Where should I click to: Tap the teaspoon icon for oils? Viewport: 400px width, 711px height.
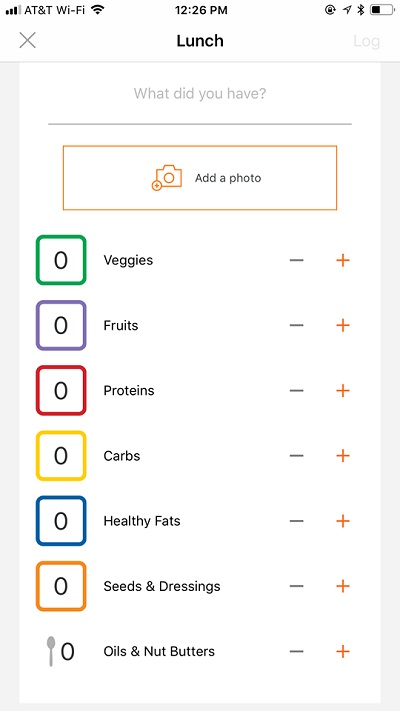[x=51, y=651]
